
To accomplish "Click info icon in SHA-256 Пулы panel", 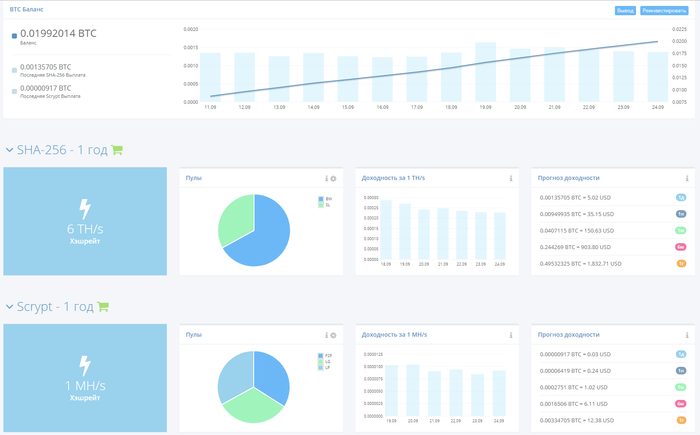I will [326, 179].
